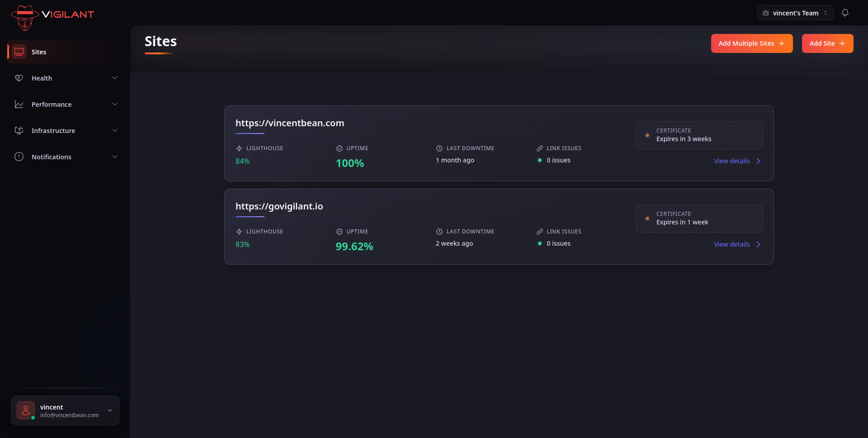Click the user avatar icon for vincent

[26, 410]
